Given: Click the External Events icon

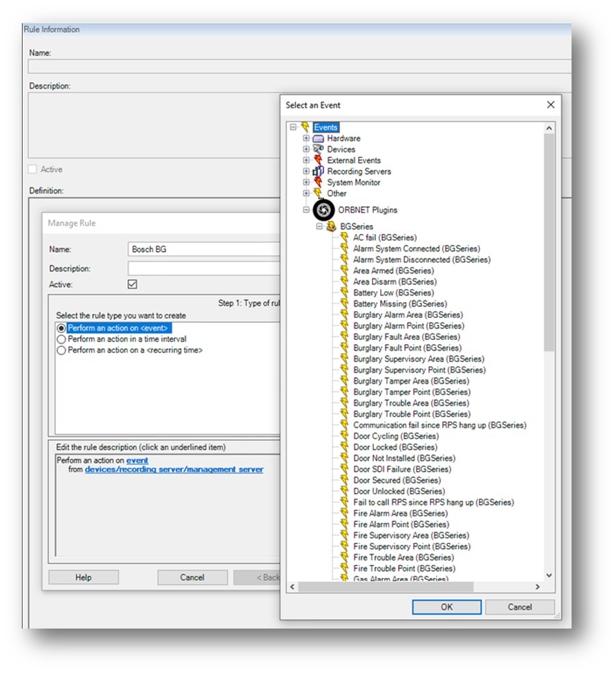Looking at the screenshot, I should [x=319, y=160].
